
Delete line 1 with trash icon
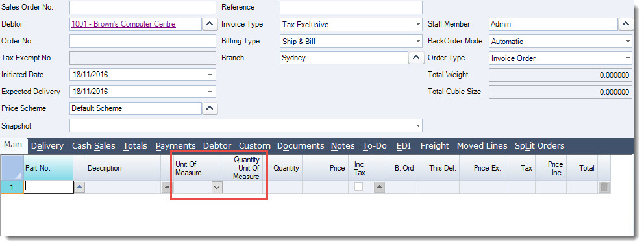point(604,188)
